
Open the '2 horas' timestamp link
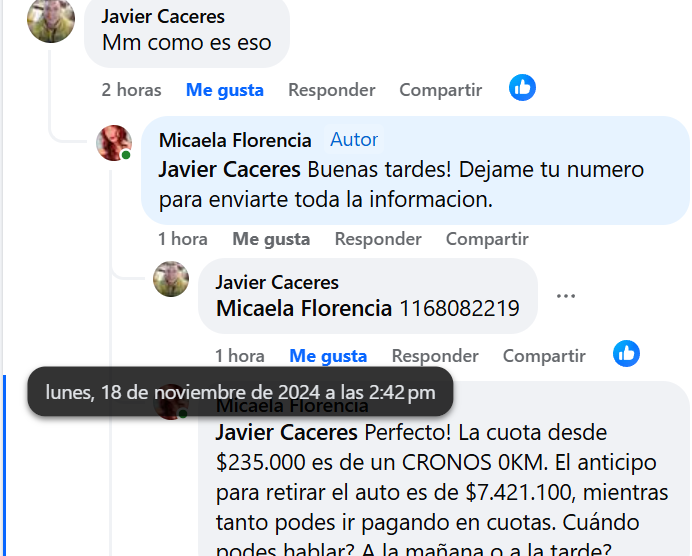(x=132, y=90)
